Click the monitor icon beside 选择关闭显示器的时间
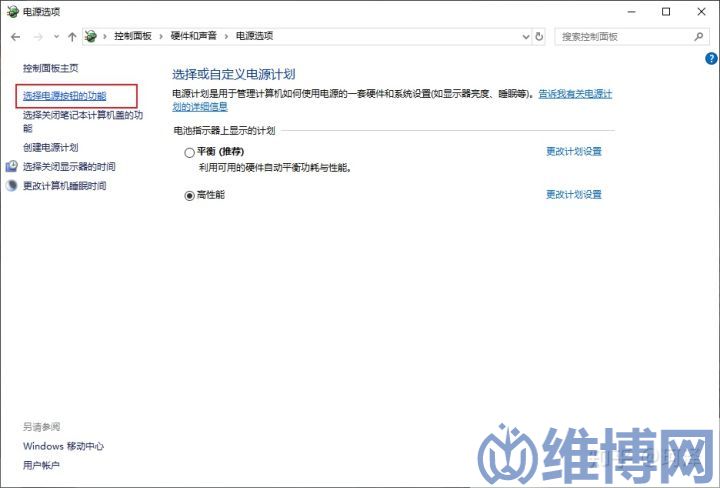This screenshot has width=720, height=488. click(11, 166)
